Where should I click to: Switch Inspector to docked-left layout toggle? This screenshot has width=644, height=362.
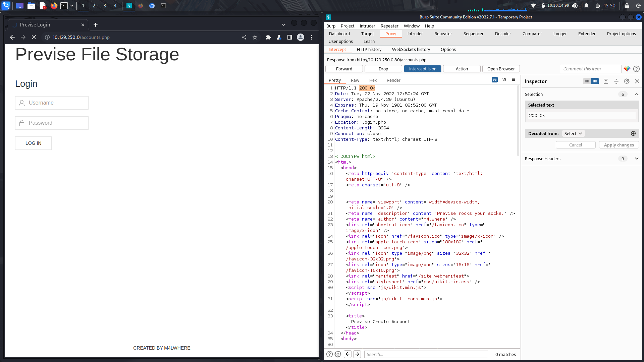tap(586, 81)
